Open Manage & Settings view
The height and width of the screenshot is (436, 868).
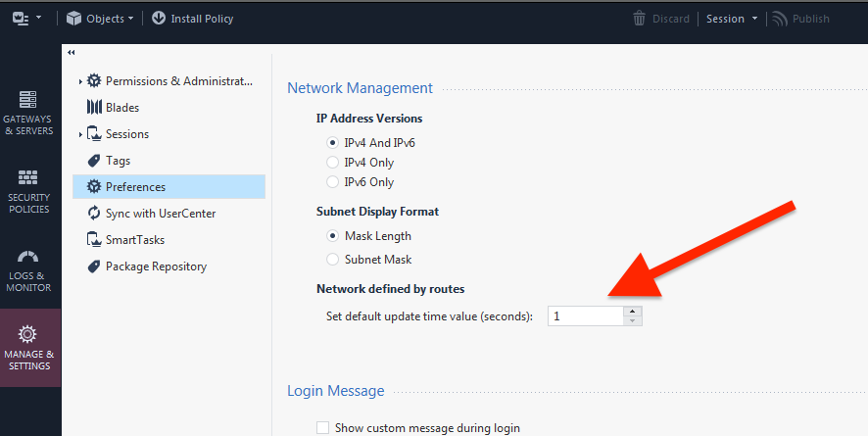tap(29, 348)
